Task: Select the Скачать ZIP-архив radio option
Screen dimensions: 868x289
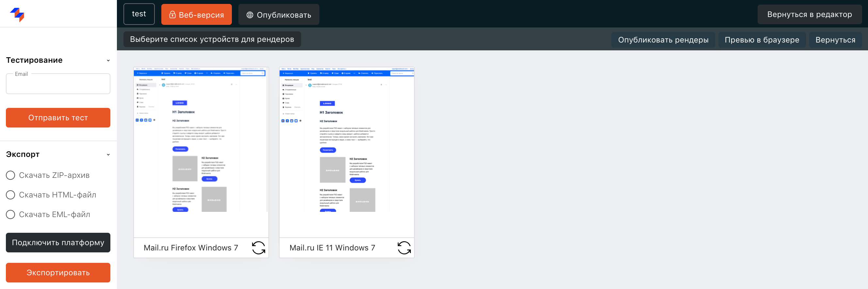Action: [10, 175]
